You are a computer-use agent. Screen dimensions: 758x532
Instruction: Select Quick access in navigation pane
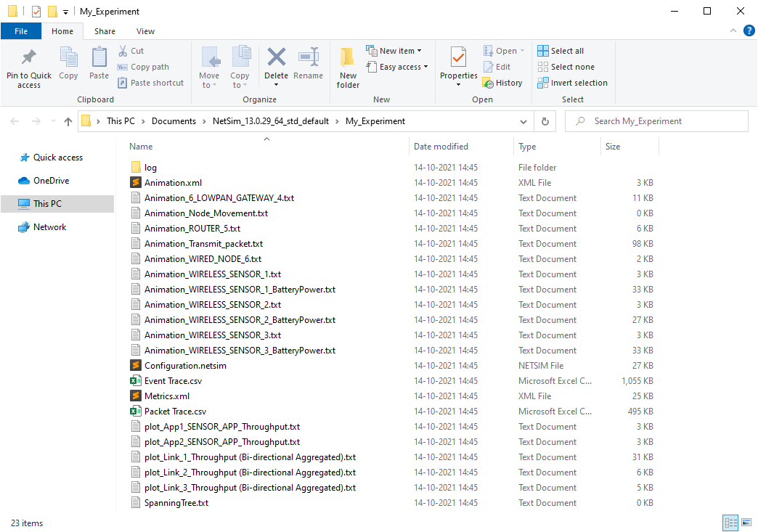(57, 157)
